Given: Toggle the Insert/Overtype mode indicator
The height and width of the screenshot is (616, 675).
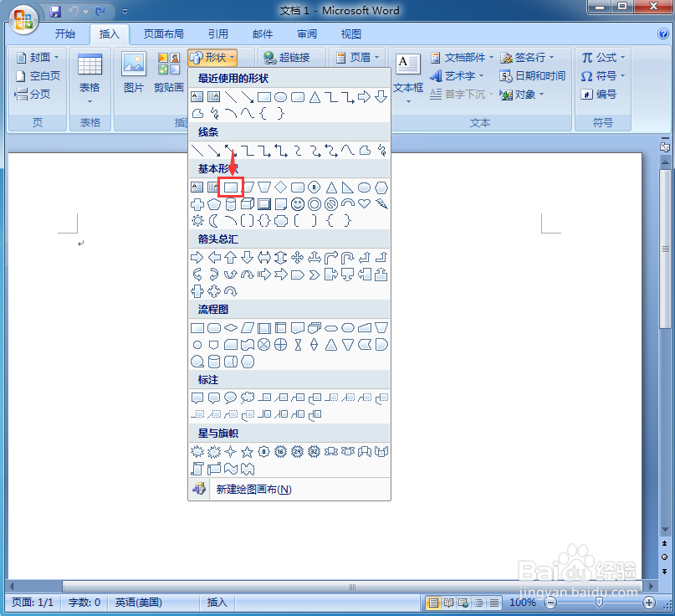Looking at the screenshot, I should tap(217, 603).
